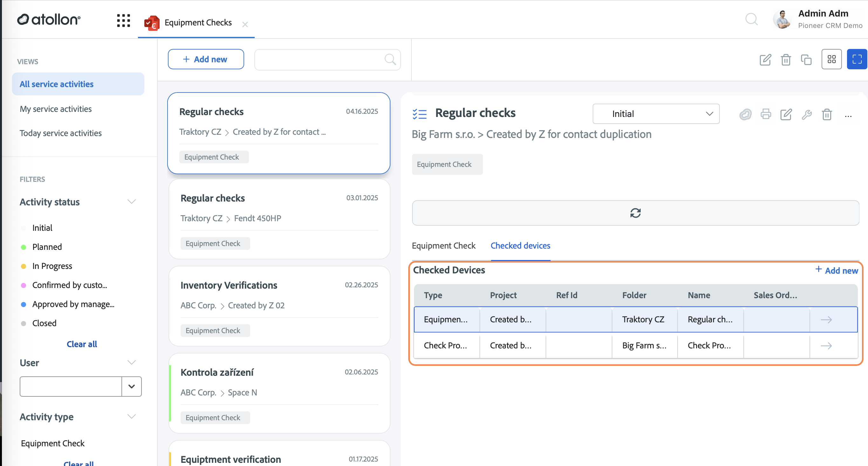868x466 pixels.
Task: Click the global search magnifier icon
Action: click(x=751, y=19)
